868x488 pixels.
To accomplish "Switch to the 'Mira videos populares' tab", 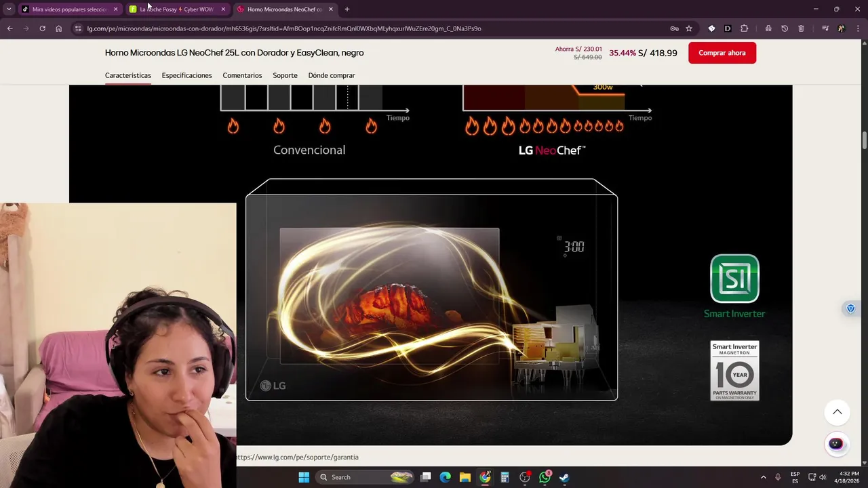I will click(69, 9).
